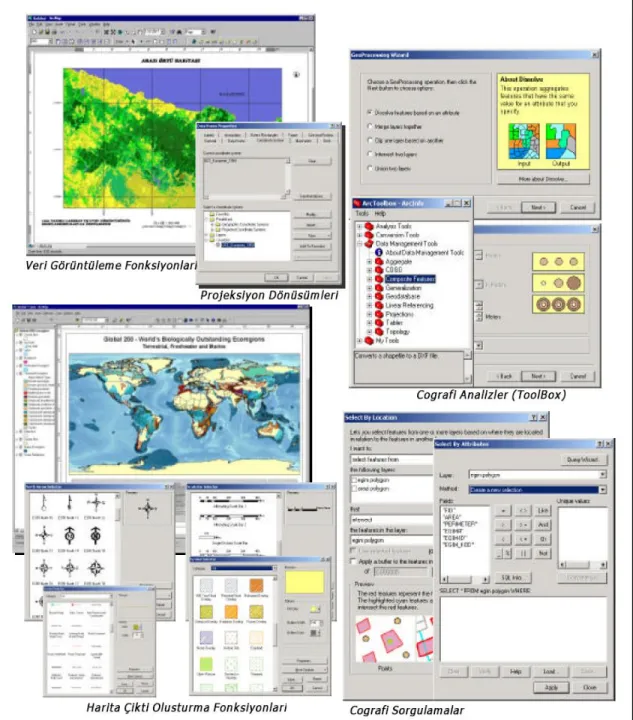Collapse the Data Management Tools node
Screen dimensions: 633x720
pos(359,243)
